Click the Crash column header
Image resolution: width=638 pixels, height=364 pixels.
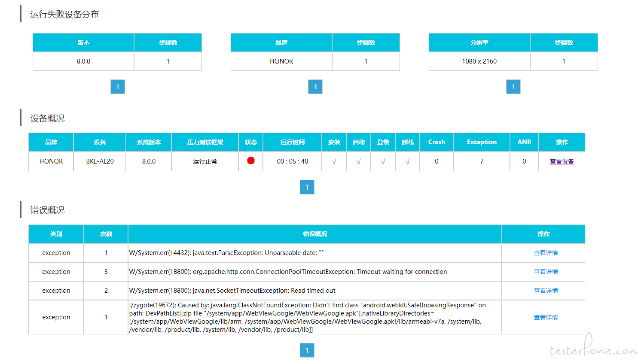[x=437, y=142]
